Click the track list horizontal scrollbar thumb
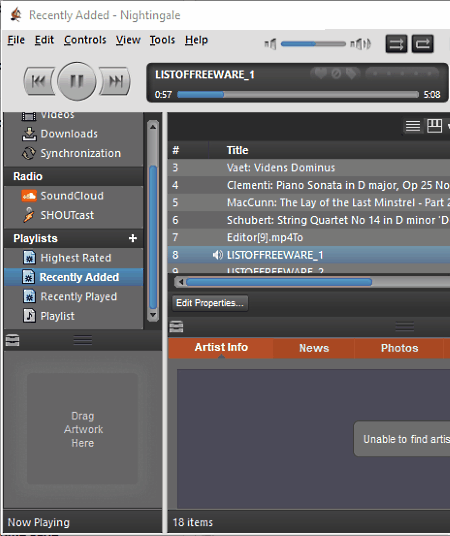The image size is (450, 536). pyautogui.click(x=279, y=282)
